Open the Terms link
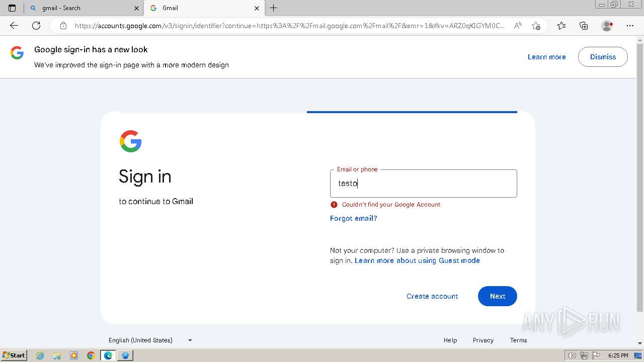Screen dimensions: 644x362 518,340
